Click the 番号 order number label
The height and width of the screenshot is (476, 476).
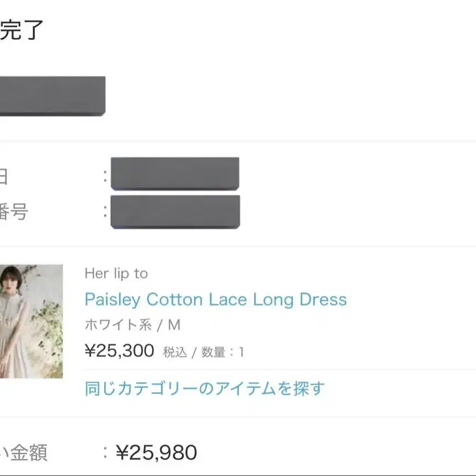[x=14, y=212]
